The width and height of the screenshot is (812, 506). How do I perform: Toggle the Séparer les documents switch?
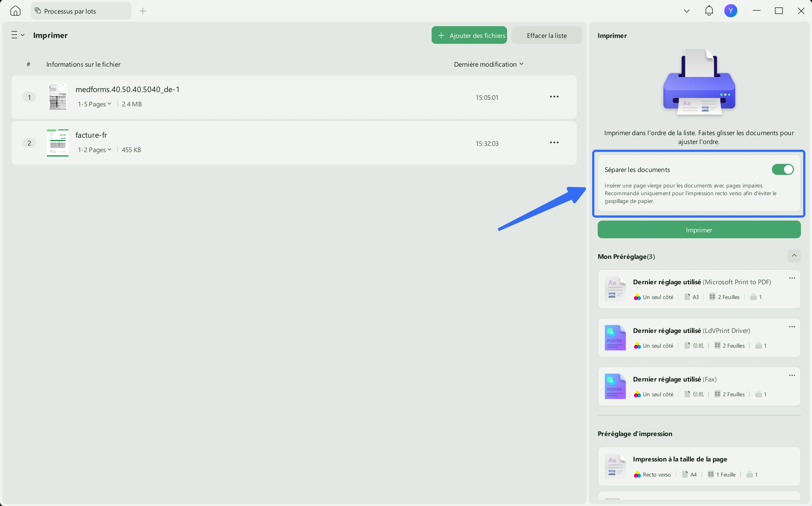[783, 169]
